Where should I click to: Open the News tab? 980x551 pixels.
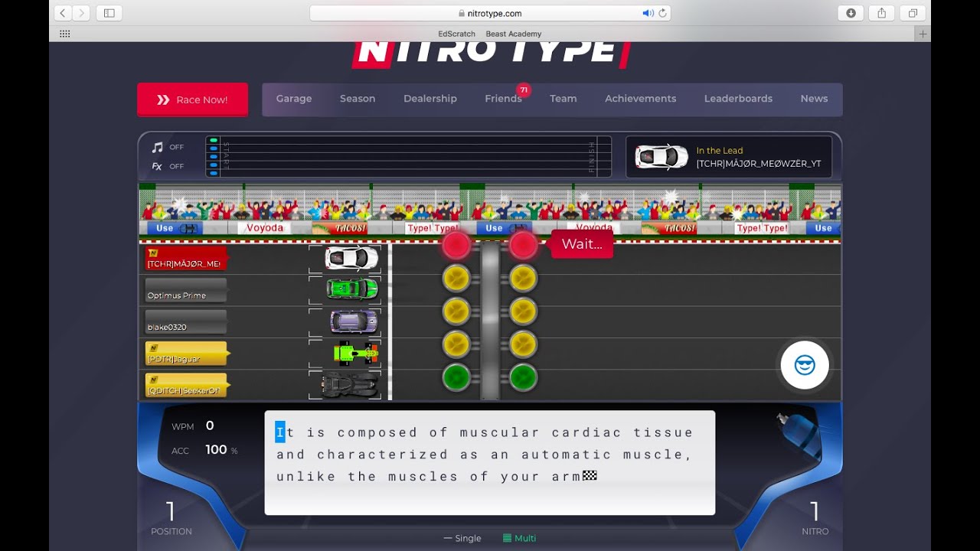pyautogui.click(x=814, y=99)
